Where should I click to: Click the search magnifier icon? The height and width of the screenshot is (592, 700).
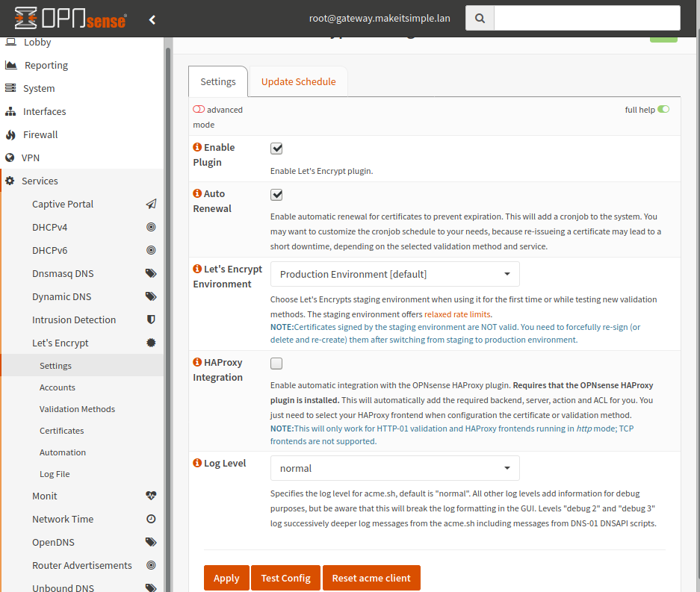(x=480, y=18)
